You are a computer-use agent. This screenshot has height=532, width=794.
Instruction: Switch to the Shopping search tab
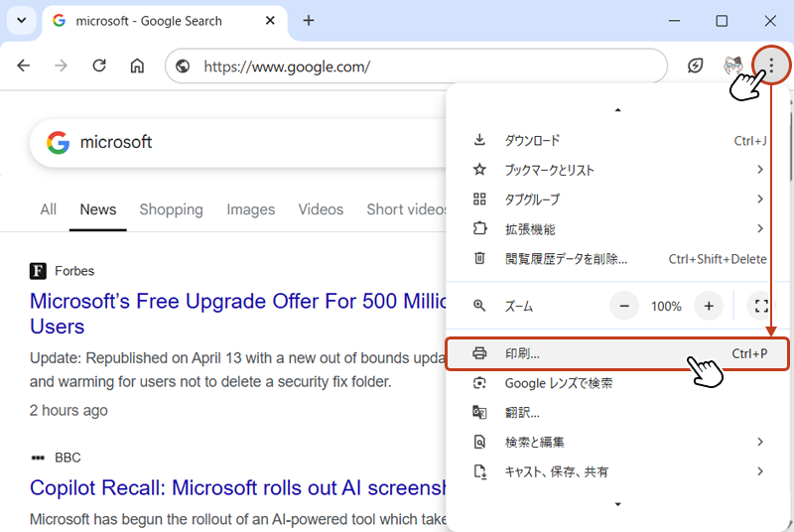coord(171,209)
